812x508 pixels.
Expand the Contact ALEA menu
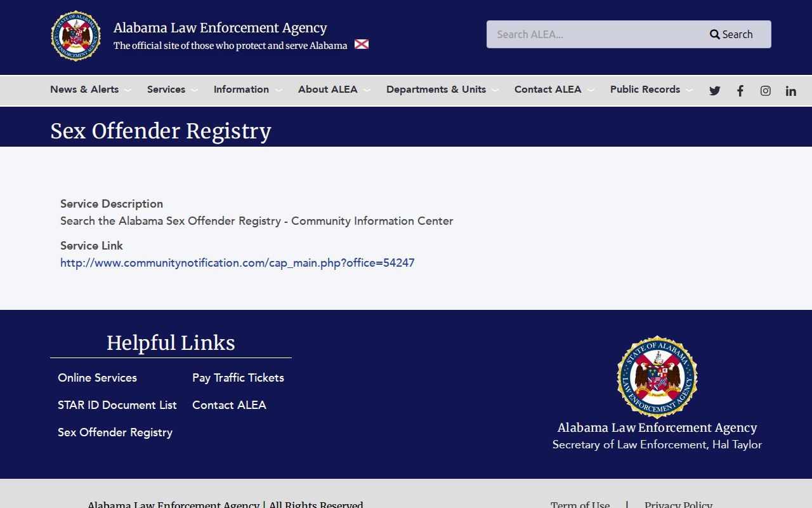554,90
